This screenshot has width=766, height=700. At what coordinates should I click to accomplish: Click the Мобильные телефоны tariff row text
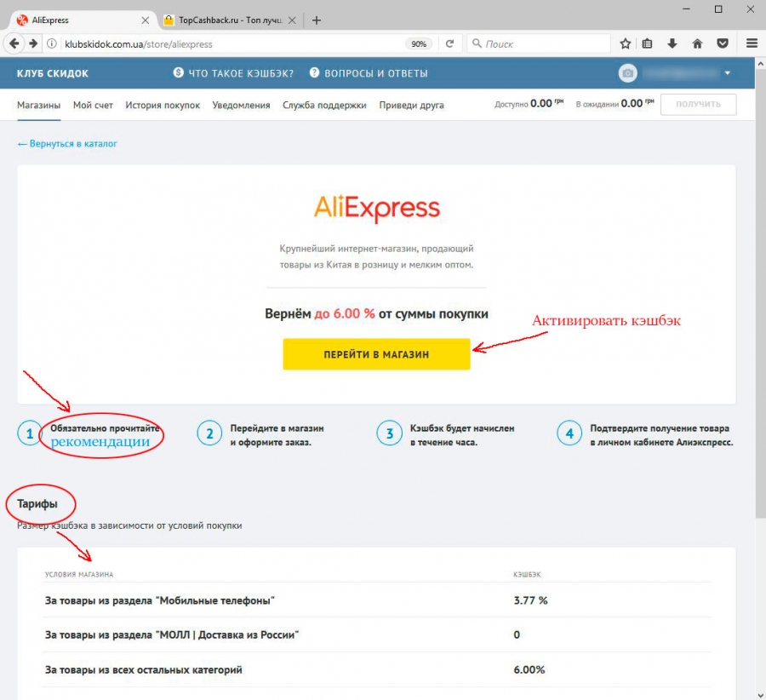(x=160, y=600)
